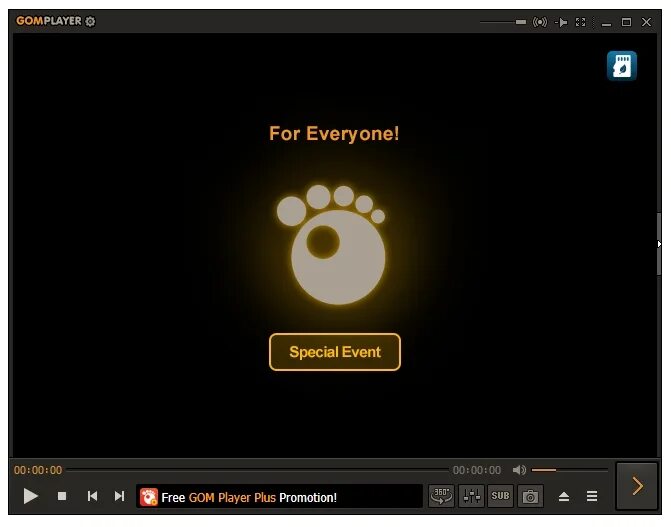The image size is (671, 527).
Task: Open the control panel equalizer icon
Action: coord(471,496)
